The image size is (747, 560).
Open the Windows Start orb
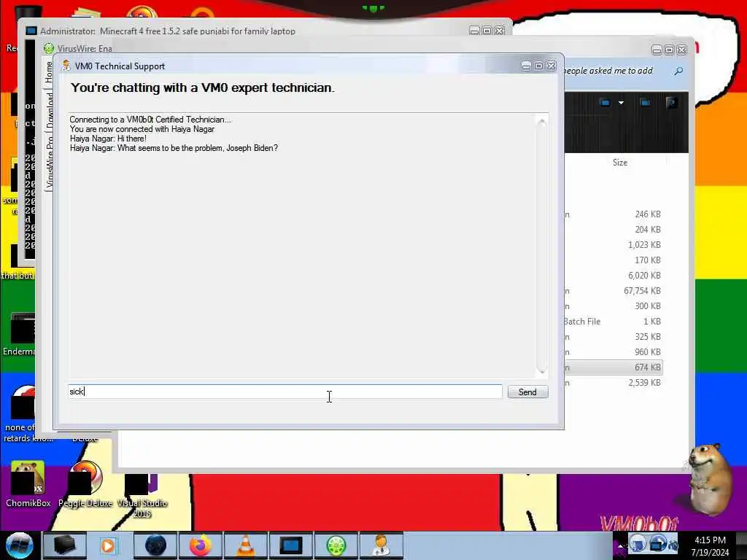19,545
